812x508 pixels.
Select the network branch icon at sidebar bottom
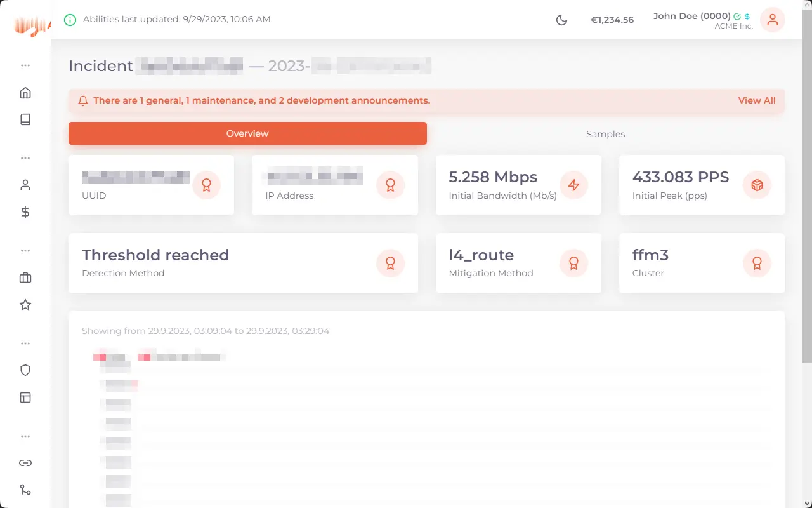pyautogui.click(x=25, y=490)
